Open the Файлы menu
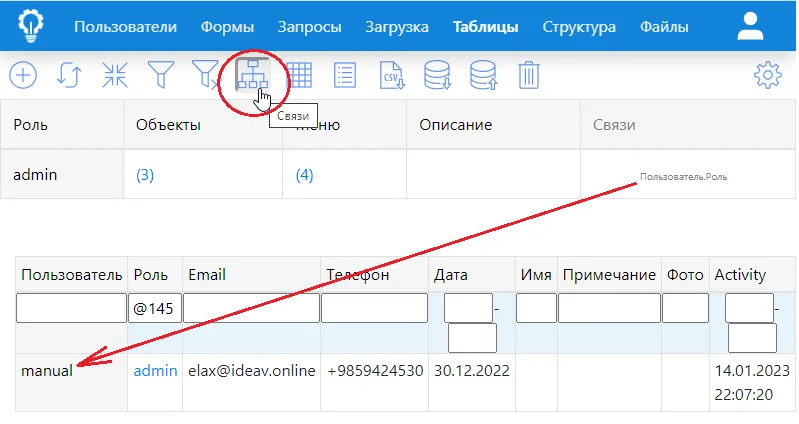Image resolution: width=799 pixels, height=424 pixels. point(664,26)
